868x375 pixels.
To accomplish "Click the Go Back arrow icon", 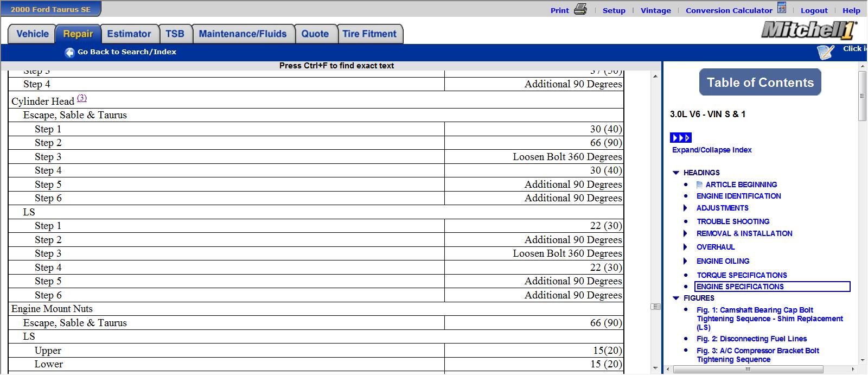I will [x=69, y=52].
